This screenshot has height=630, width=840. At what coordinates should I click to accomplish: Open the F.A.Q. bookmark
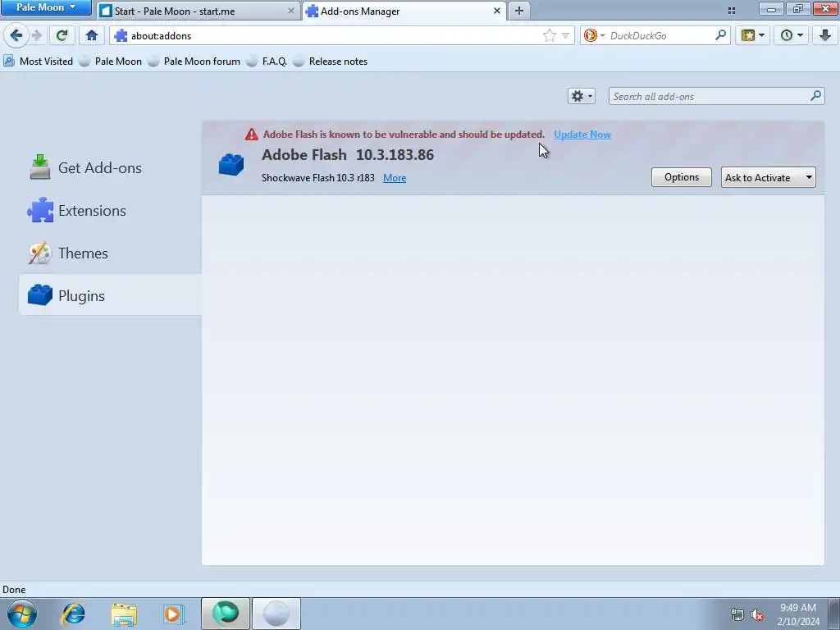tap(267, 61)
